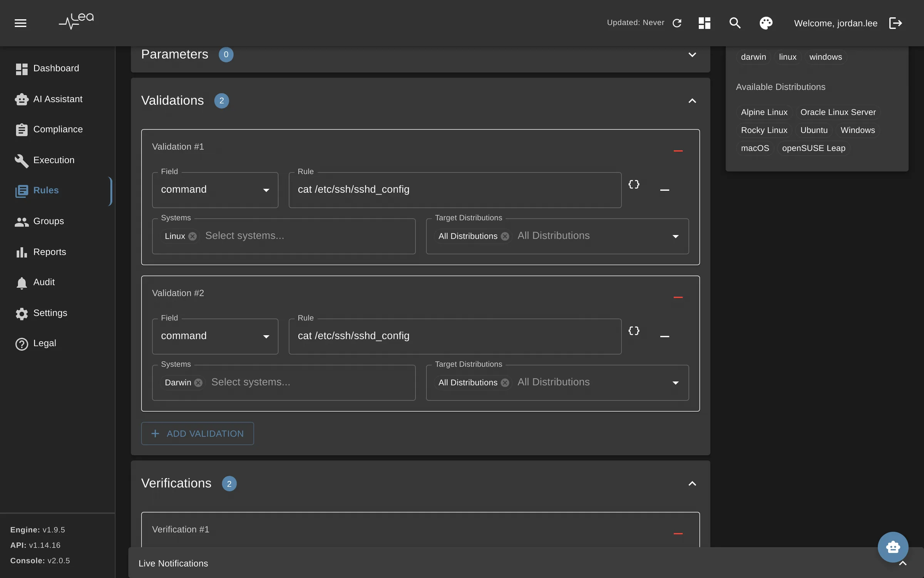Collapse the Verifications section
The width and height of the screenshot is (924, 578).
pyautogui.click(x=692, y=484)
